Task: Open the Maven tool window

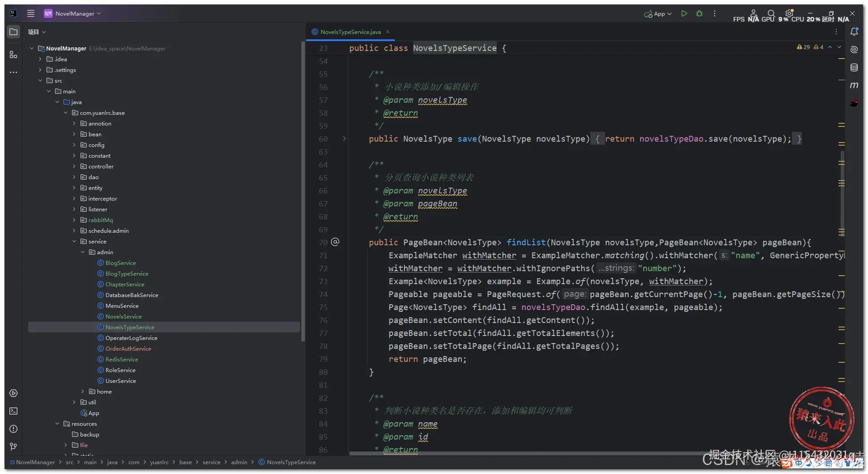Action: (x=854, y=85)
